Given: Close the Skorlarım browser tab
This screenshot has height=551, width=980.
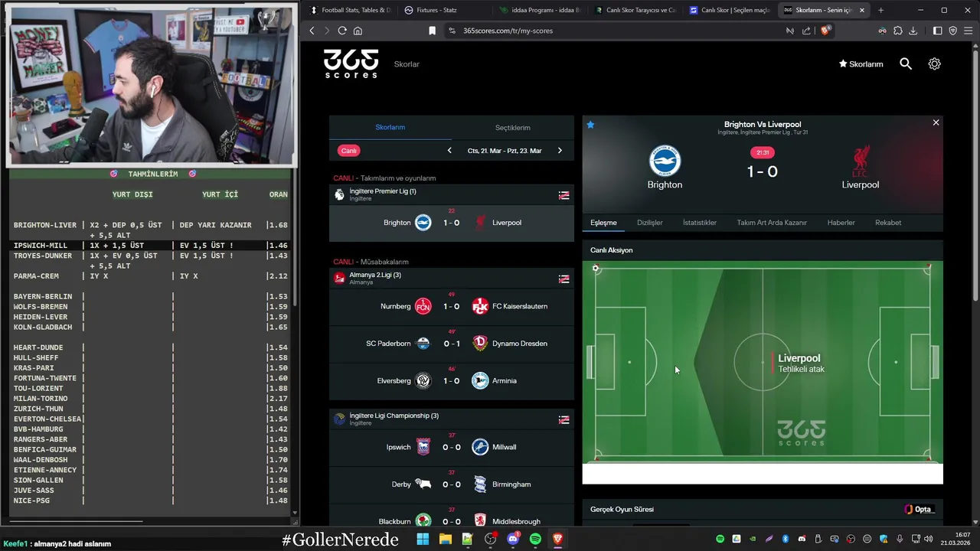Looking at the screenshot, I should (x=862, y=10).
